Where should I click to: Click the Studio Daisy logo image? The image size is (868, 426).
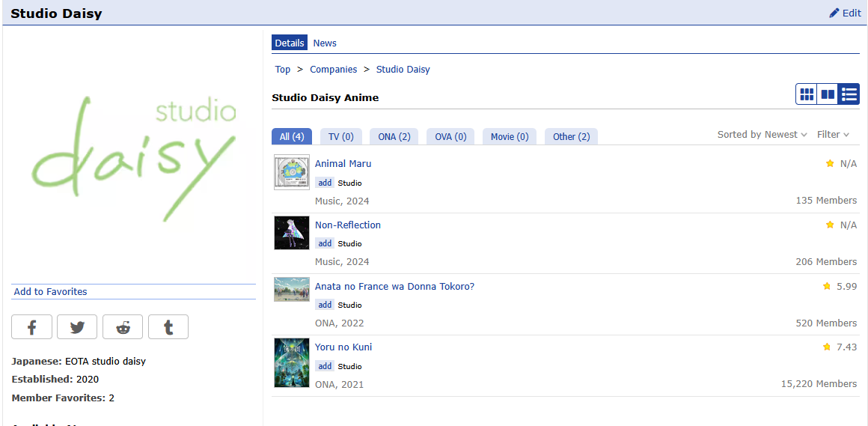133,159
